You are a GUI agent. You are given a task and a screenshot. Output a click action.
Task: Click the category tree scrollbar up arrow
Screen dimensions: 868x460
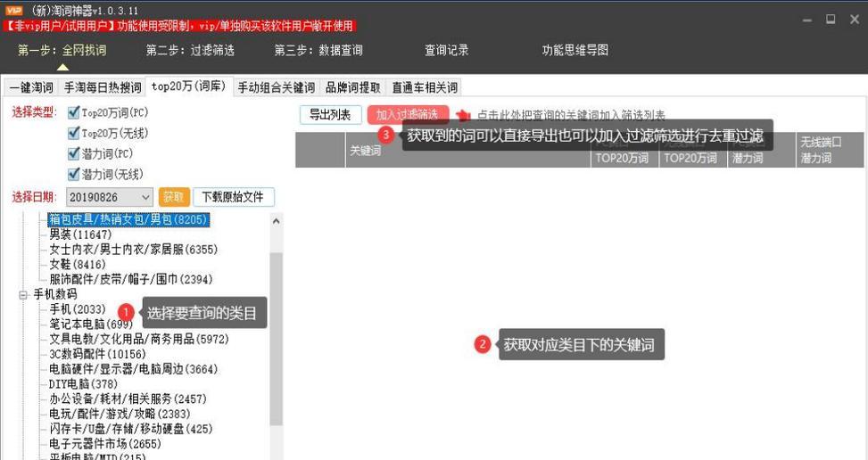277,221
